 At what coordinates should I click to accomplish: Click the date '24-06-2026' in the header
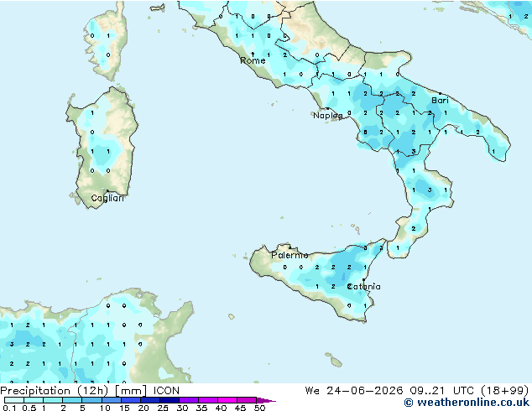[x=365, y=391]
